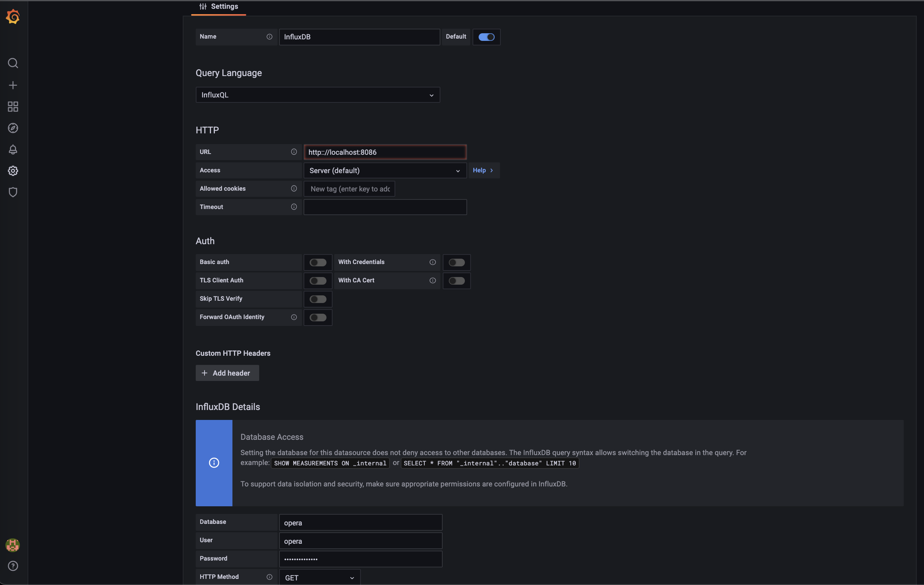The image size is (924, 585).
Task: Click the User input field
Action: (361, 541)
